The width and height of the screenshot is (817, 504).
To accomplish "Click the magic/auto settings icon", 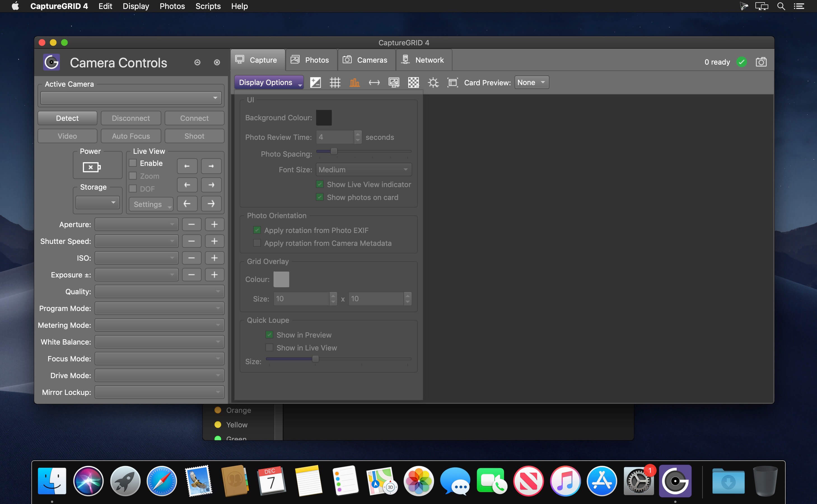I will [434, 82].
